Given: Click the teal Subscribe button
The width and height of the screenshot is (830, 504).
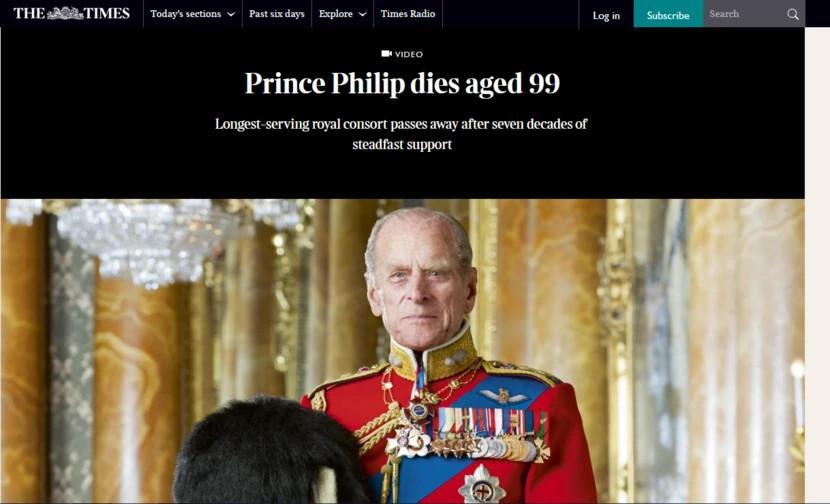Looking at the screenshot, I should tap(668, 14).
